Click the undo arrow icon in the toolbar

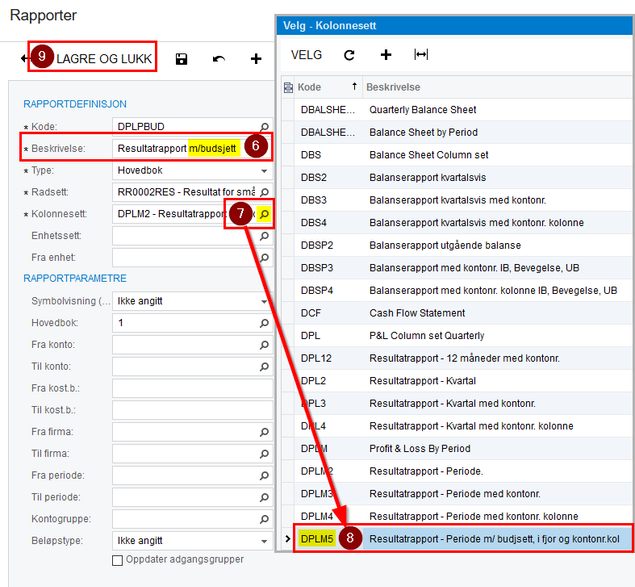(x=219, y=59)
